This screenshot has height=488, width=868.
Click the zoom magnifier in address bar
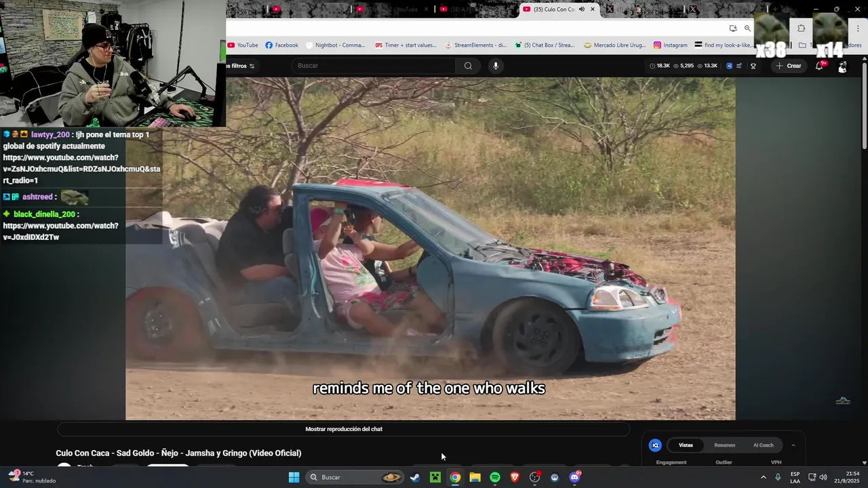(747, 28)
